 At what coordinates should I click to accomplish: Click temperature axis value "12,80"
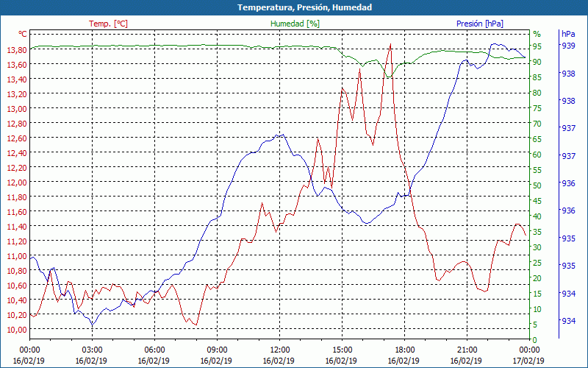tap(16, 124)
